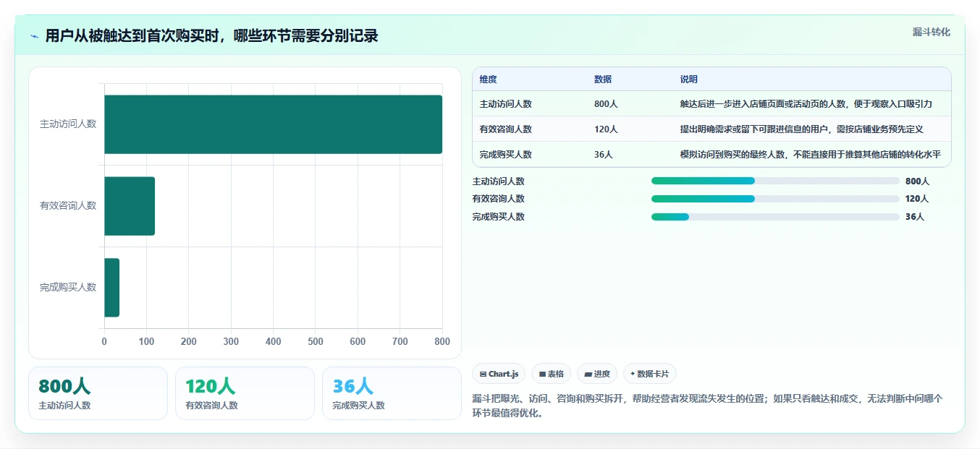Click the 300 tick on the chart x-axis

(231, 342)
